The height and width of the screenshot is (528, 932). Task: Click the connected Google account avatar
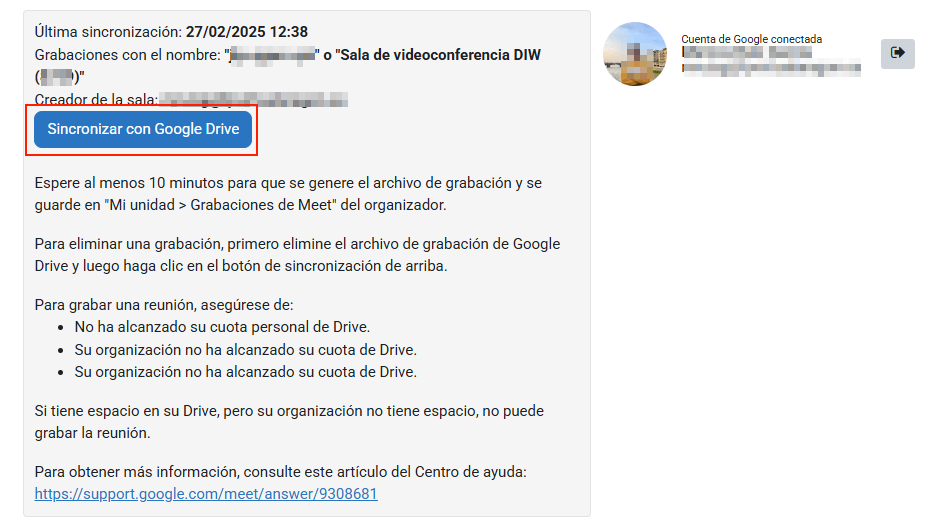(635, 54)
